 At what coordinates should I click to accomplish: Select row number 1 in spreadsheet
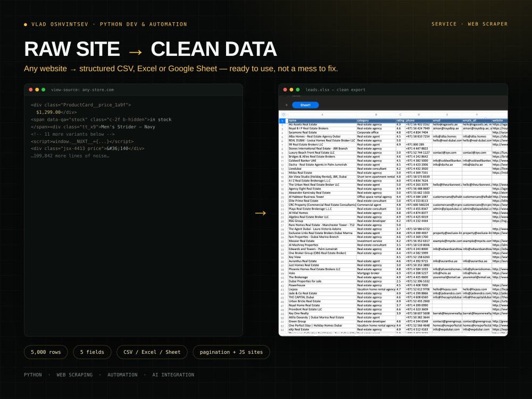tap(282, 121)
